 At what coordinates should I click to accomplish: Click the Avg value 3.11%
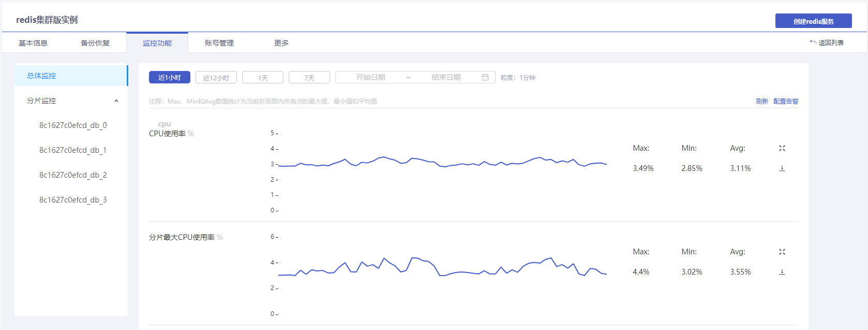[740, 168]
